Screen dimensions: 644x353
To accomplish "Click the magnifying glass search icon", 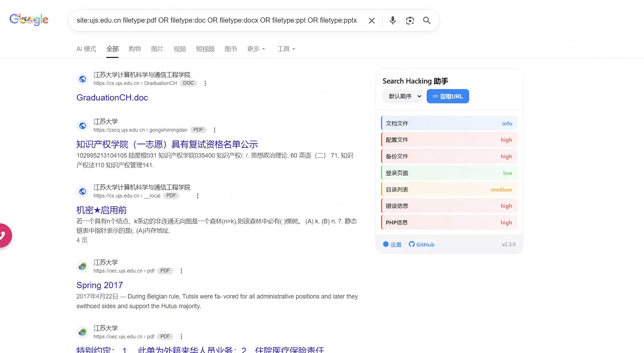I will pyautogui.click(x=427, y=20).
